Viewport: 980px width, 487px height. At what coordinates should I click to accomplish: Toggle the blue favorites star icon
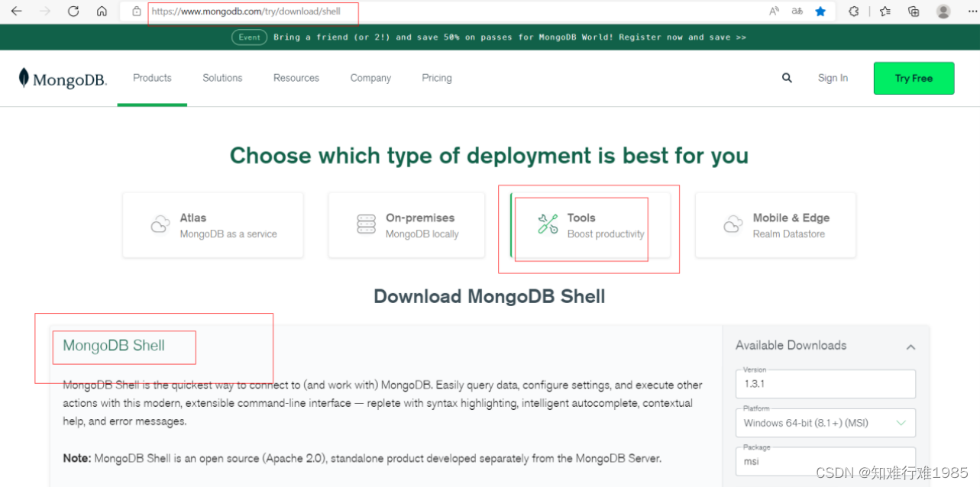820,11
